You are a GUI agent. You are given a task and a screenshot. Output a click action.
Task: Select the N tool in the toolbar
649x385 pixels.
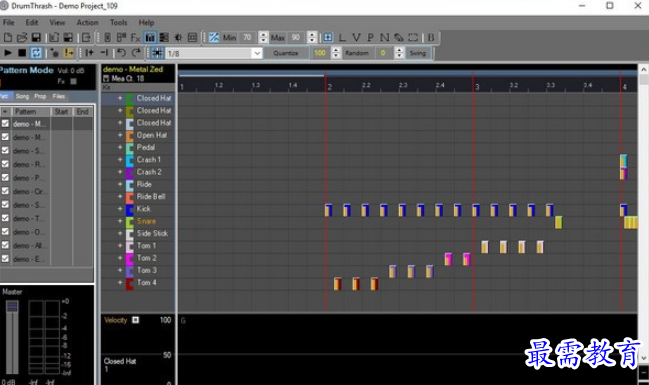[x=385, y=38]
